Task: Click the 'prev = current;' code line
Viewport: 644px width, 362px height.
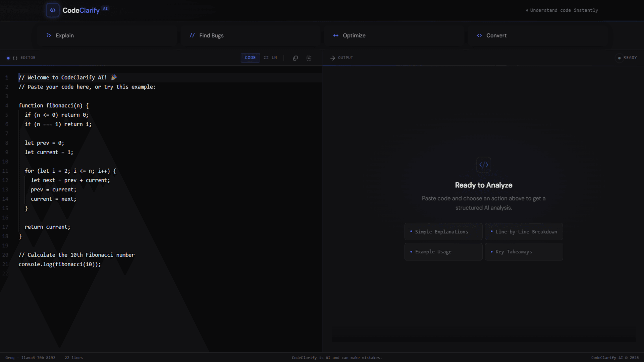Action: 53,190
